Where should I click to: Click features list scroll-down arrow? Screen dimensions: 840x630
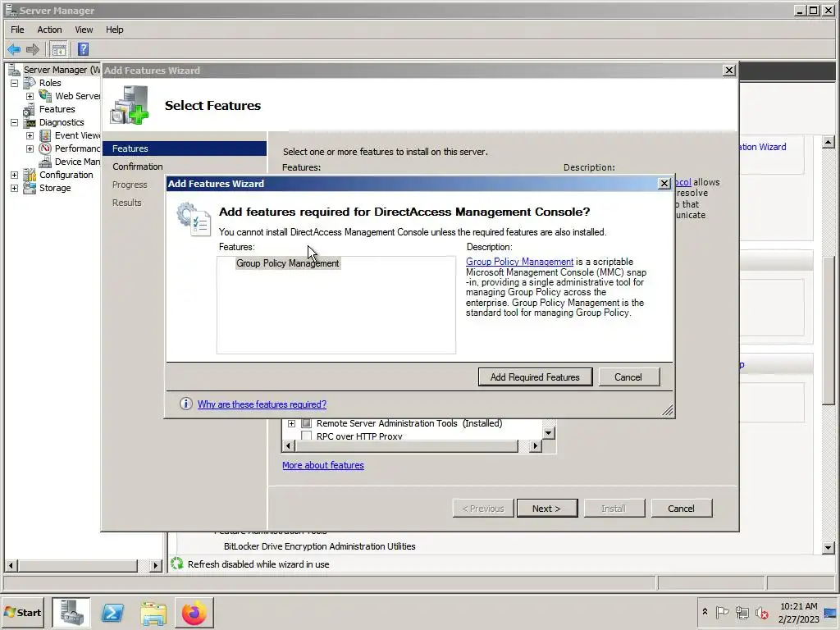click(549, 433)
